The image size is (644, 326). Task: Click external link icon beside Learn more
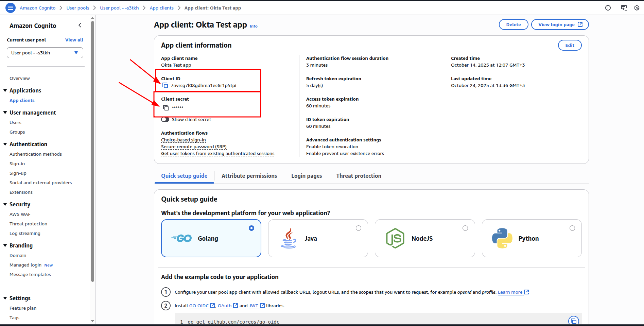tap(526, 292)
